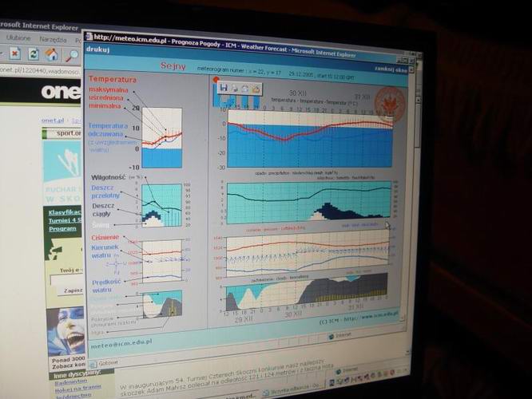Click the email input field on the Onet page
This screenshot has height=399, width=532.
67,279
